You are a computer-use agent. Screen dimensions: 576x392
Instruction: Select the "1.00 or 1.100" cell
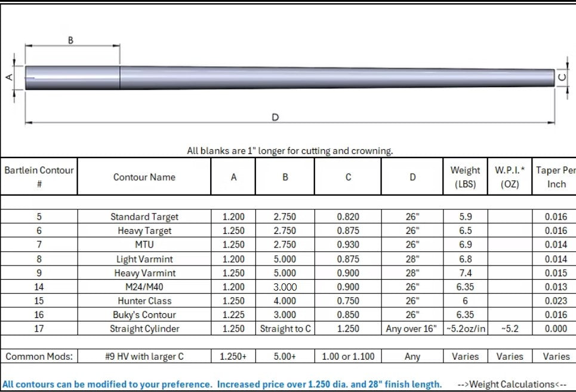pyautogui.click(x=348, y=357)
